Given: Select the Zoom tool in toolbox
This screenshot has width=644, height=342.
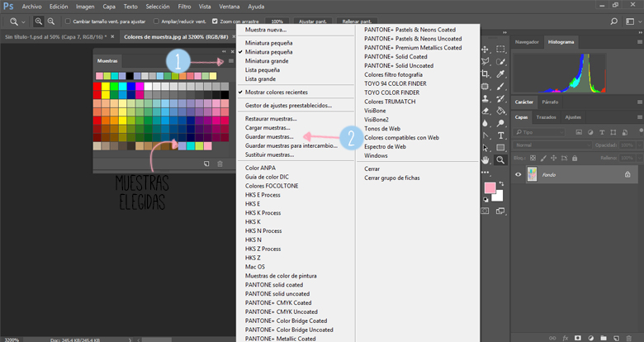Looking at the screenshot, I should coord(500,160).
